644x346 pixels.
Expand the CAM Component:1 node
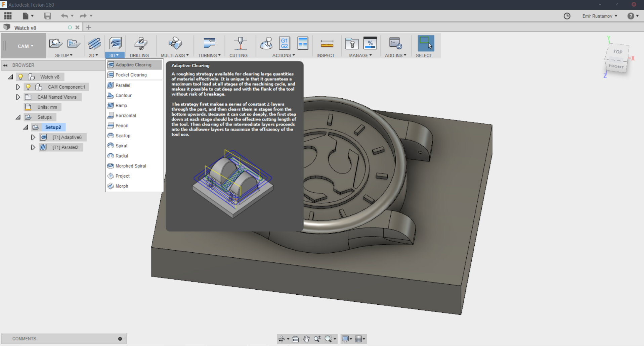(x=18, y=87)
